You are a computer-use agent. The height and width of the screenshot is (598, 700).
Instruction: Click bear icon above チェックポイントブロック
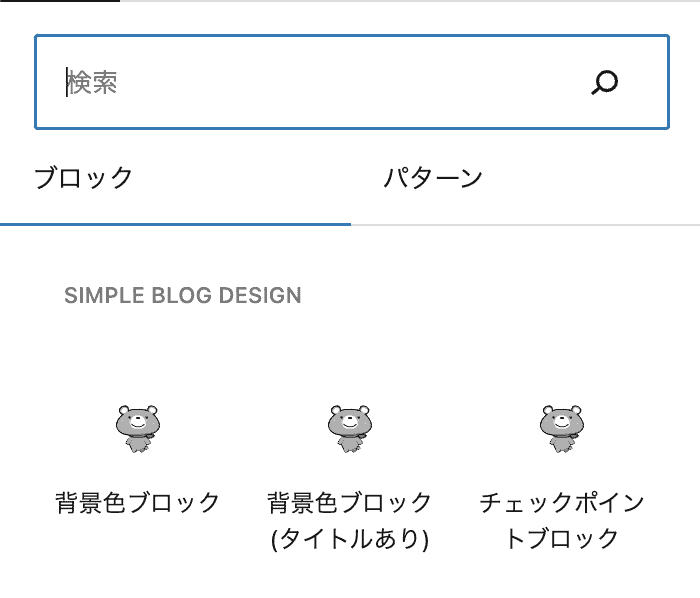click(x=562, y=429)
